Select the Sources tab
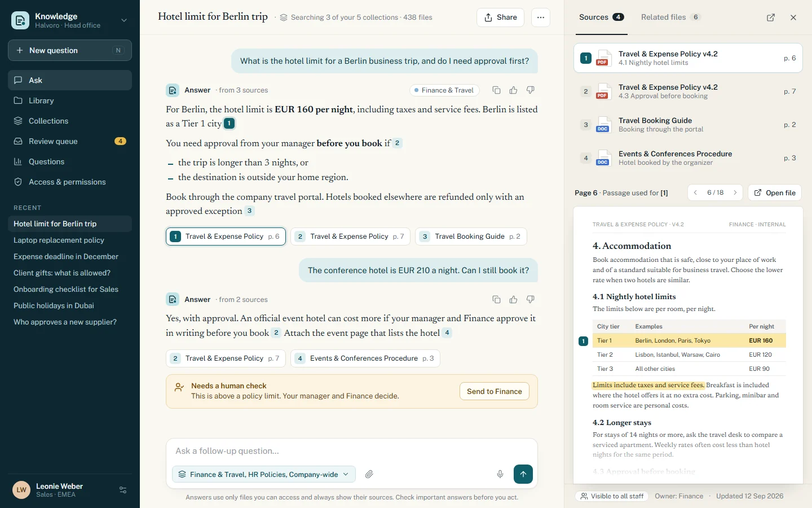This screenshot has height=508, width=812. (601, 17)
